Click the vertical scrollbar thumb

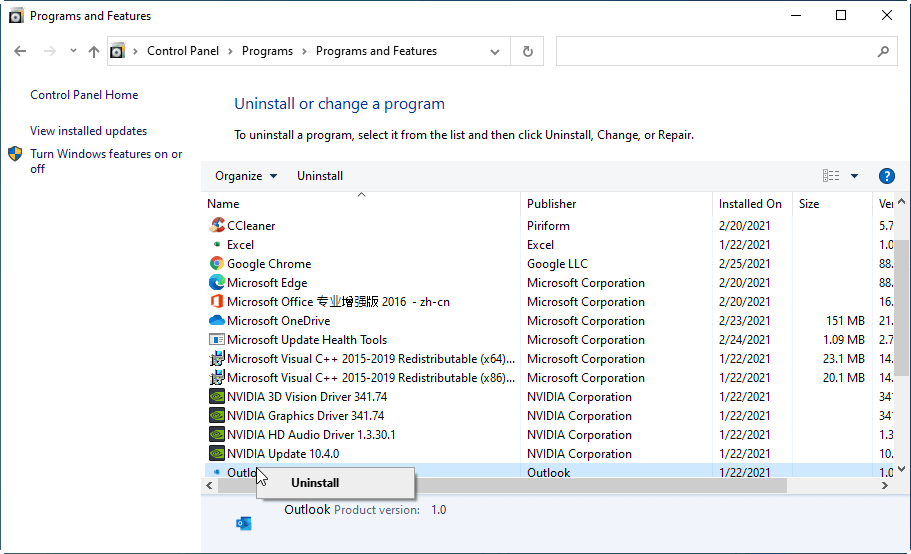tap(901, 308)
